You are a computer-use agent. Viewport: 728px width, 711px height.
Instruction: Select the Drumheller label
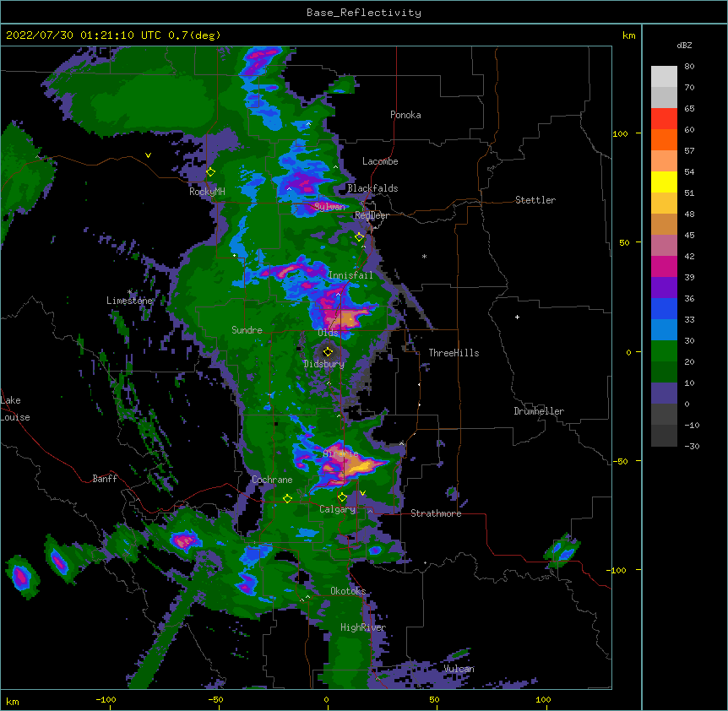[539, 411]
